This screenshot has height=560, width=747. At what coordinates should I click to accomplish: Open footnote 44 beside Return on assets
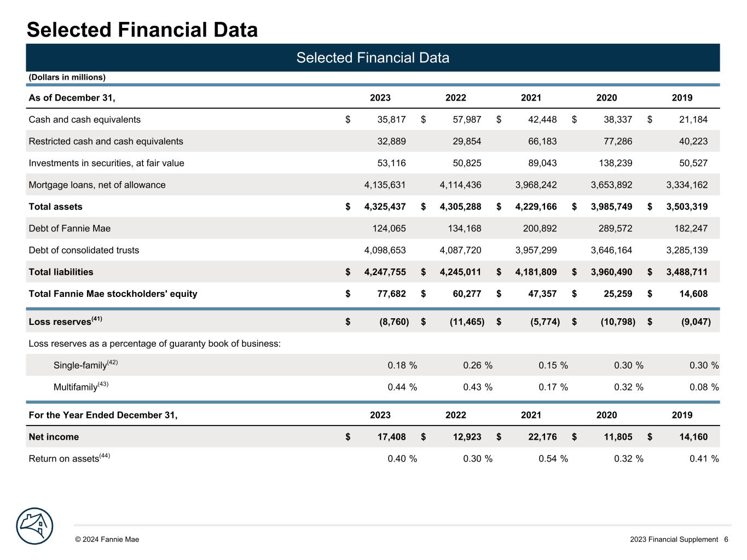coord(105,456)
